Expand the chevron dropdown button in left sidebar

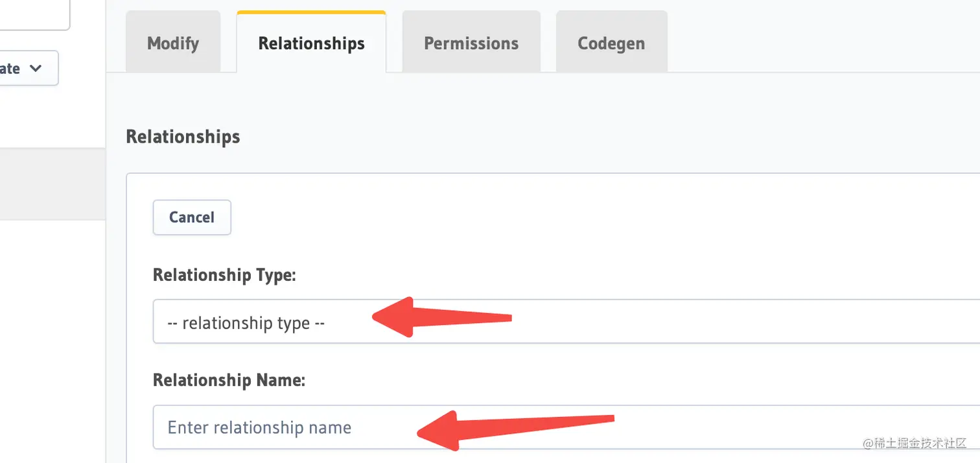click(29, 68)
